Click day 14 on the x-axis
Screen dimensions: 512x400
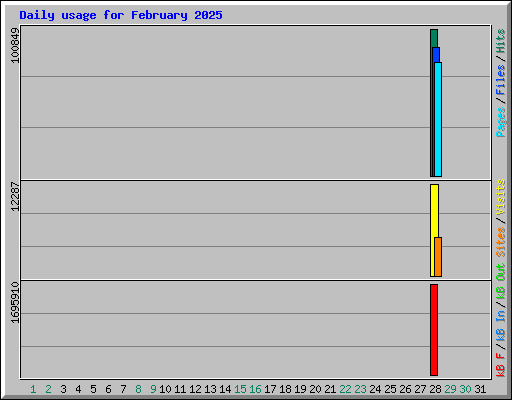click(225, 389)
